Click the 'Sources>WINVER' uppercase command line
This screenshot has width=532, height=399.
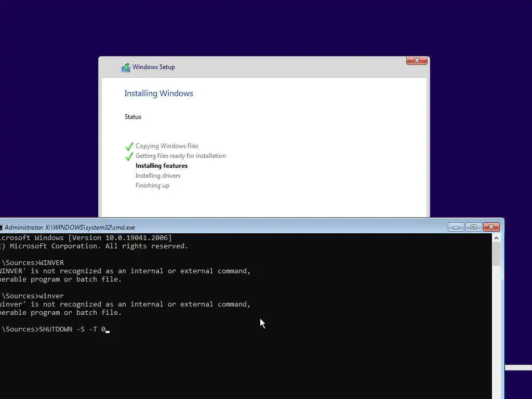32,262
